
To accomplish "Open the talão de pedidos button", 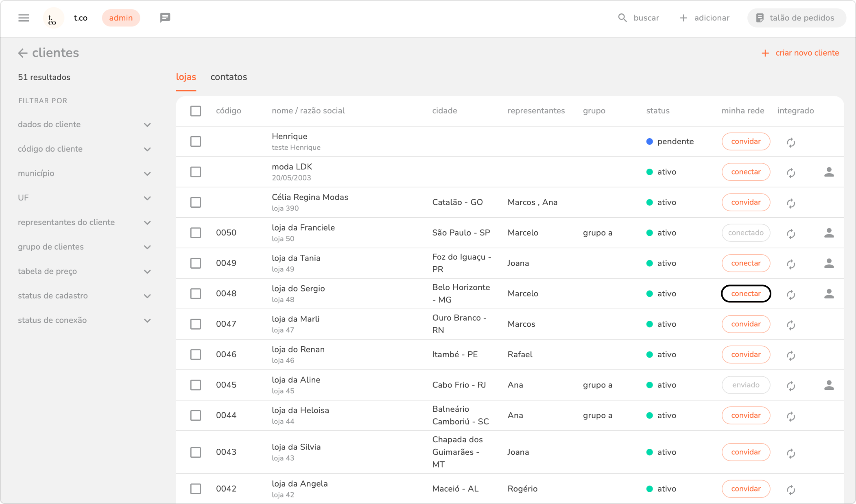I will click(x=796, y=18).
